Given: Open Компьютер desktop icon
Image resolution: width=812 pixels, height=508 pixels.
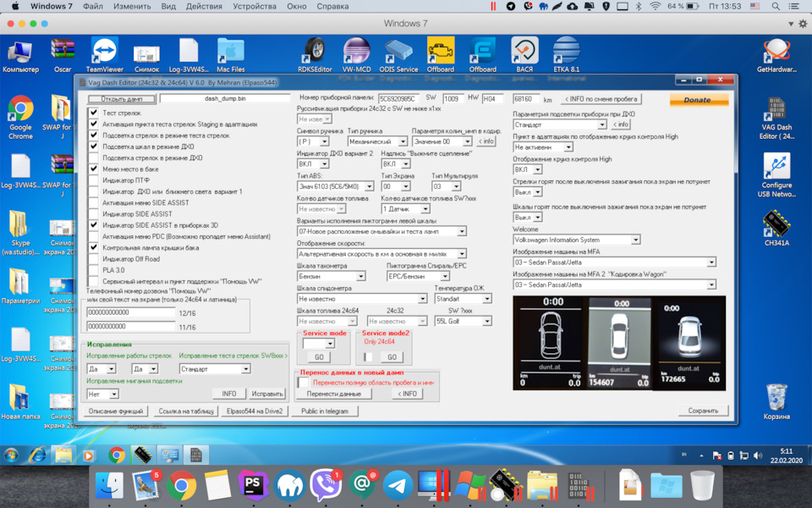Looking at the screenshot, I should click(x=20, y=54).
